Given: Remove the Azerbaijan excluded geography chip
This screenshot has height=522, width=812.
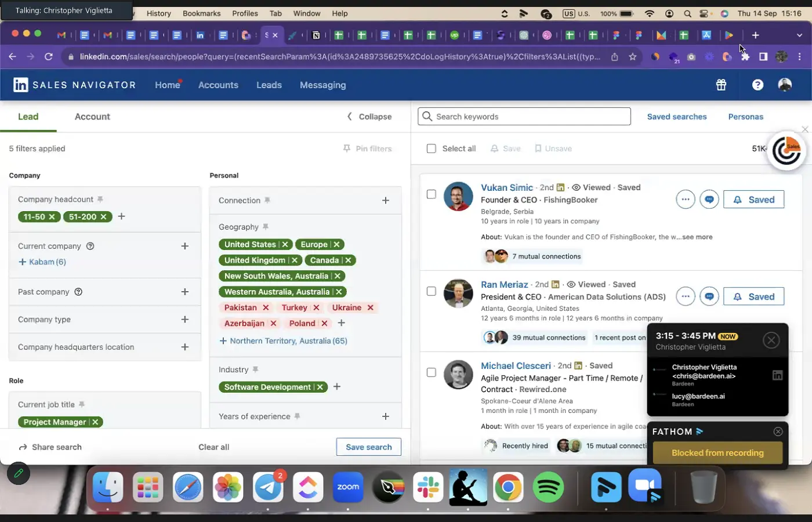Looking at the screenshot, I should [273, 323].
